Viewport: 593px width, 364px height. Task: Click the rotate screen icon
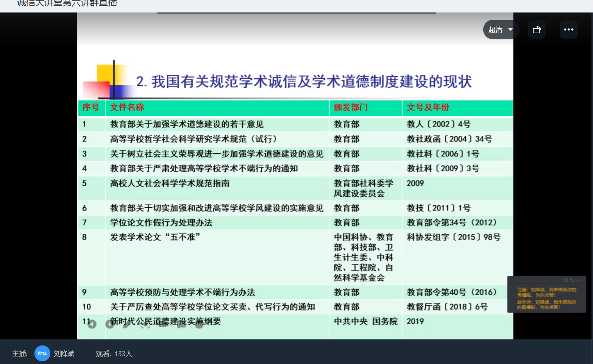[x=537, y=30]
